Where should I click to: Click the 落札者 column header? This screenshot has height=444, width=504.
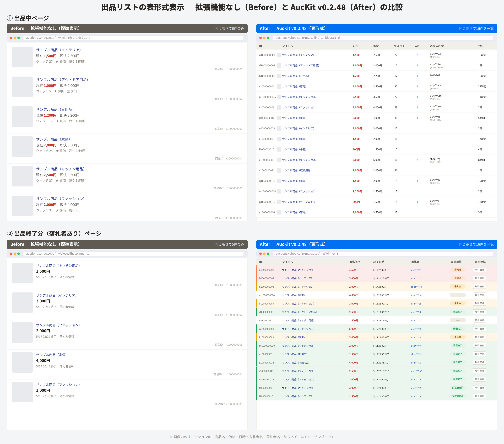pyautogui.click(x=415, y=262)
